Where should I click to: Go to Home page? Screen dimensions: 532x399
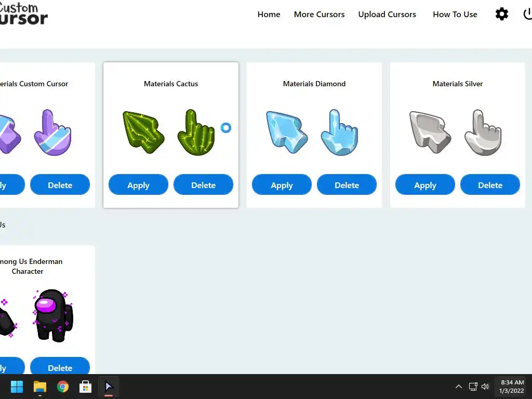click(x=269, y=14)
